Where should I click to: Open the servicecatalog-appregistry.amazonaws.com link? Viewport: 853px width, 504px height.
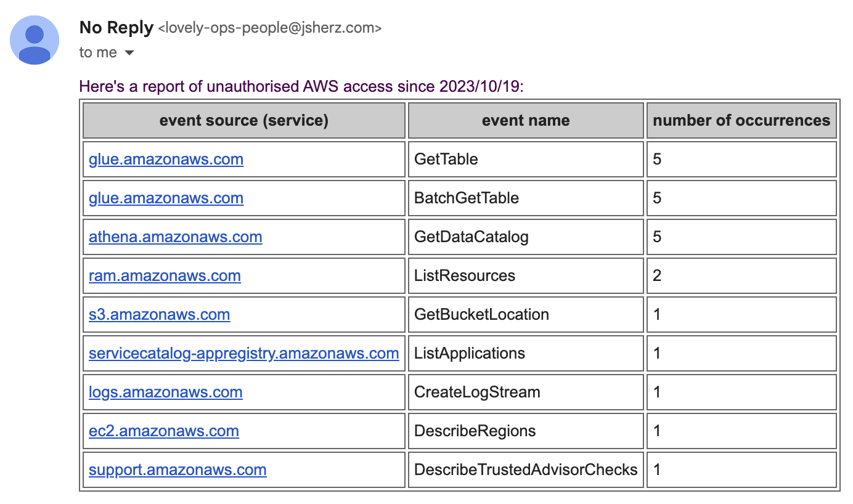point(243,354)
